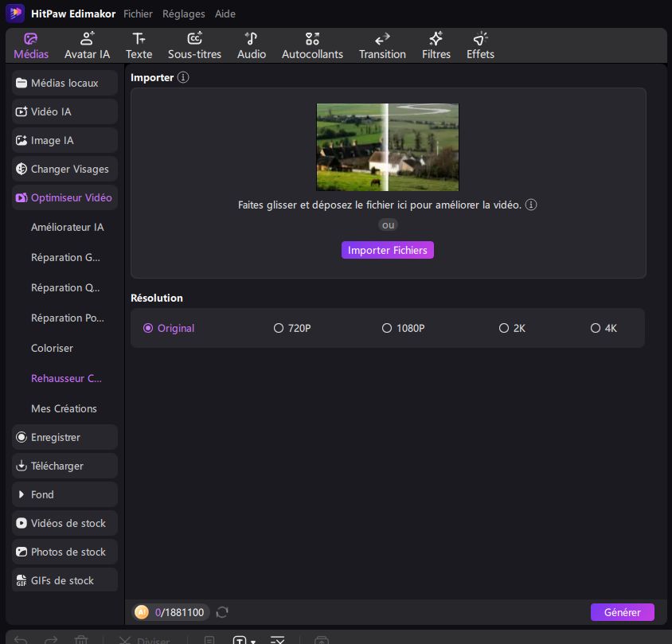
Task: Click the Télécharger download icon
Action: coord(21,466)
